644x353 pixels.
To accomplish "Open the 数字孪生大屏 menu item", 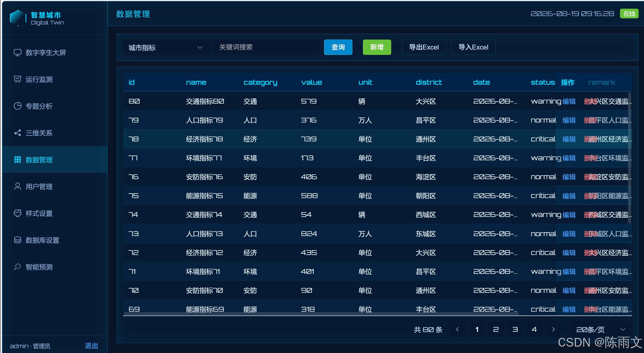I will 55,53.
